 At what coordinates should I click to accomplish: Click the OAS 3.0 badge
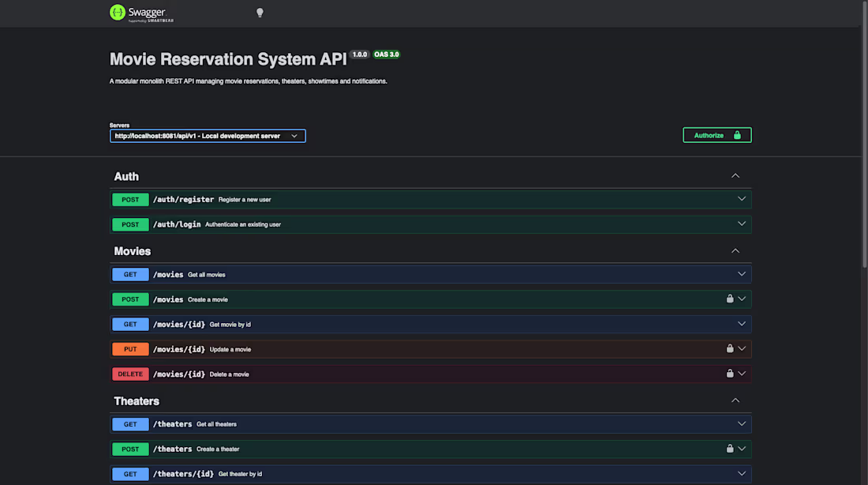point(387,55)
